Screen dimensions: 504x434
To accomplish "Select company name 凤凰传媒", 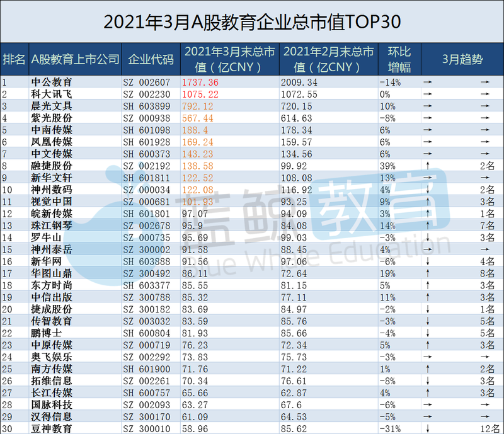I will [52, 142].
